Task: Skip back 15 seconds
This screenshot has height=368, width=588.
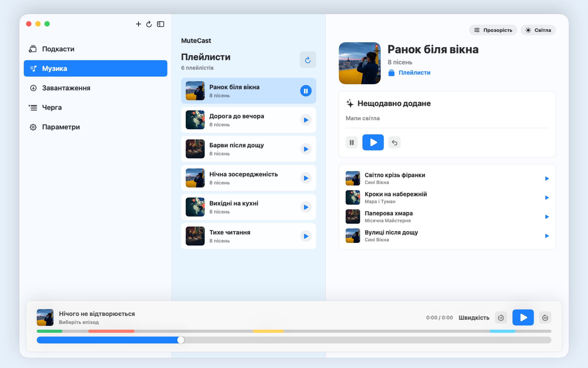Action: coord(501,318)
